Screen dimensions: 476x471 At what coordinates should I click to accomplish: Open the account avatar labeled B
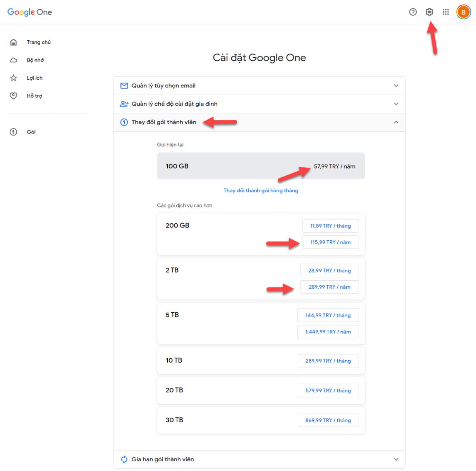[463, 12]
